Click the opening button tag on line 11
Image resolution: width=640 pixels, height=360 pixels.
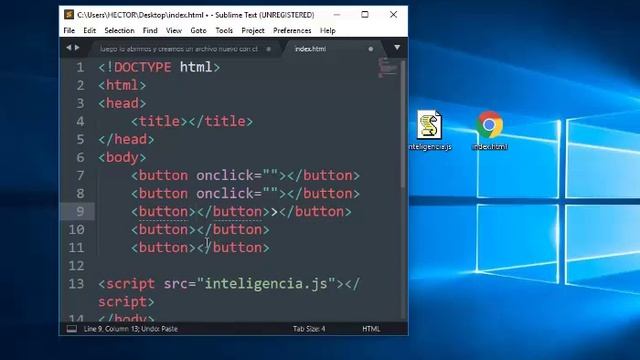163,247
